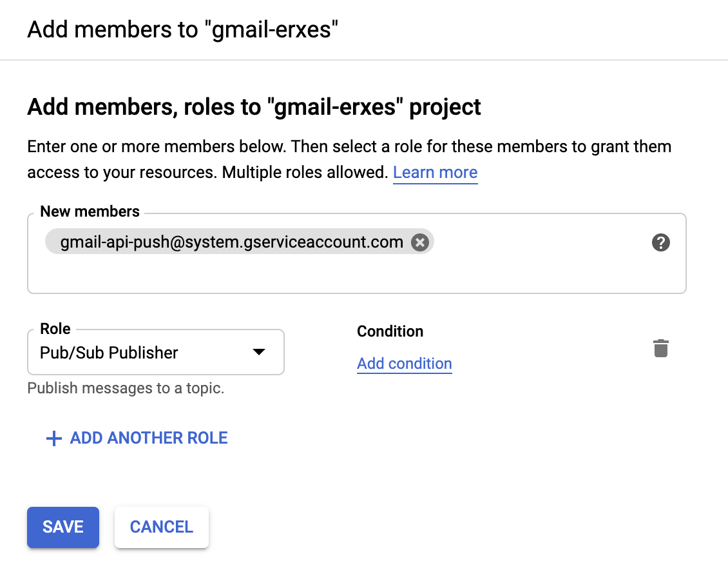This screenshot has width=728, height=570.
Task: Click the 'Add members to gmail-erxes' dialog title
Action: click(x=182, y=29)
